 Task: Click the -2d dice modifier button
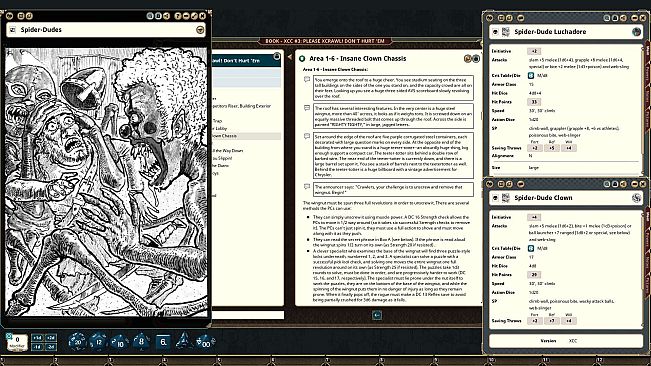(x=51, y=346)
